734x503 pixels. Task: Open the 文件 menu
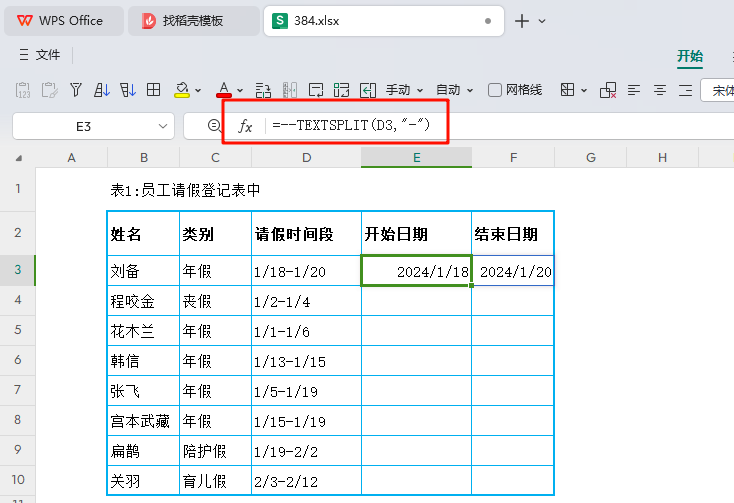pos(40,55)
